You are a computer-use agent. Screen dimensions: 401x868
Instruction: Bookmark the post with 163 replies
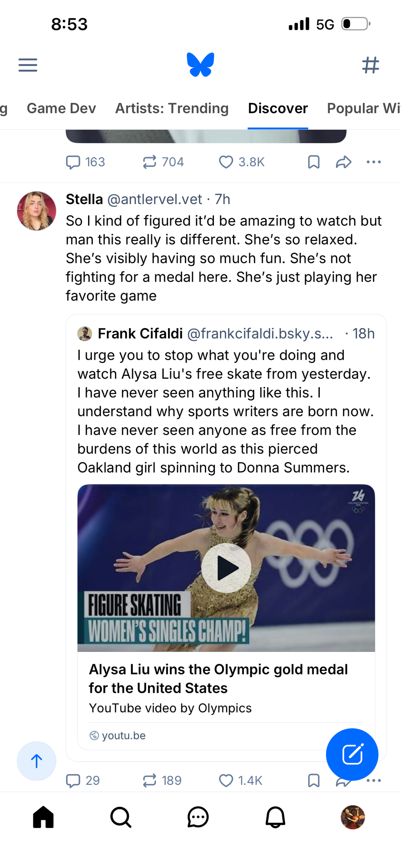point(313,162)
